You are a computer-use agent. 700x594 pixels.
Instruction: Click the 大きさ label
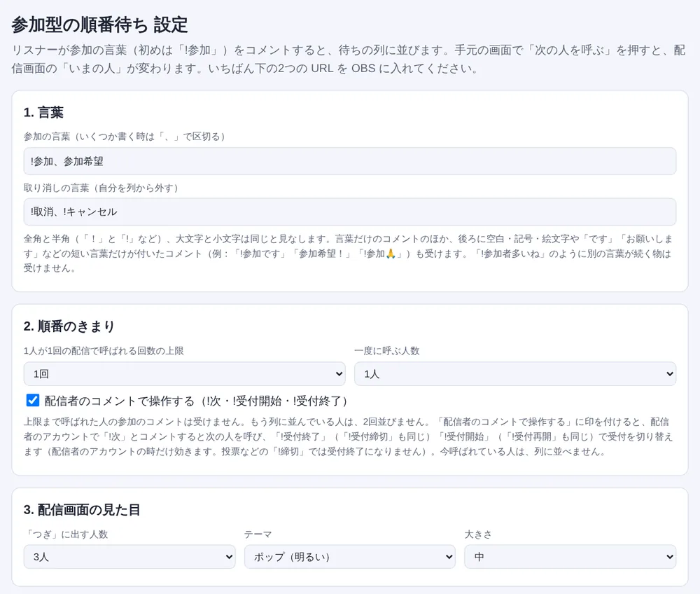click(x=478, y=534)
